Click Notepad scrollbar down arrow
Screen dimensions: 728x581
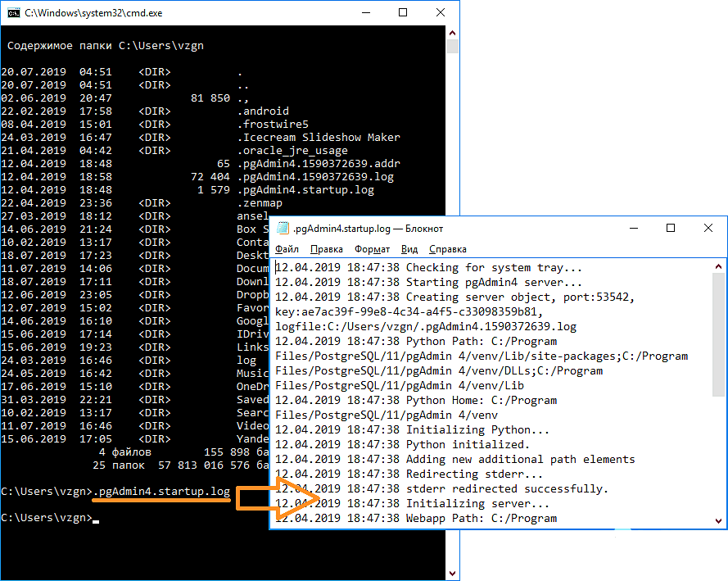tap(719, 521)
